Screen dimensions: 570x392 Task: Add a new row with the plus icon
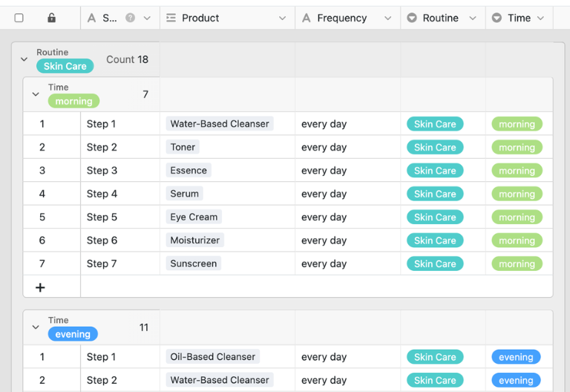coord(40,287)
